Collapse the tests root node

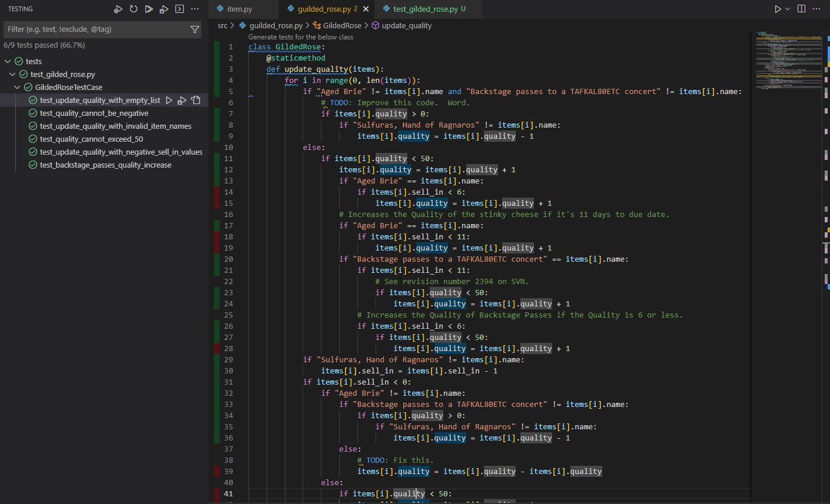pos(8,61)
